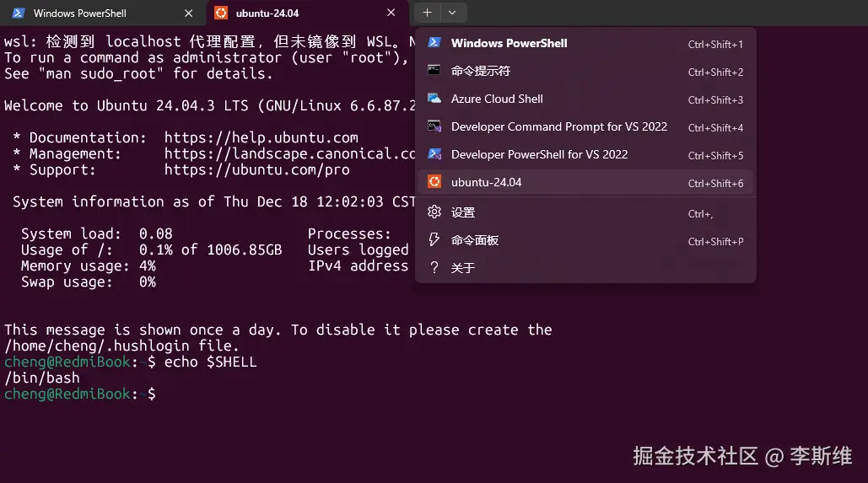The width and height of the screenshot is (868, 483).
Task: Collapse the new tab profile dropdown chevron
Action: 452,13
